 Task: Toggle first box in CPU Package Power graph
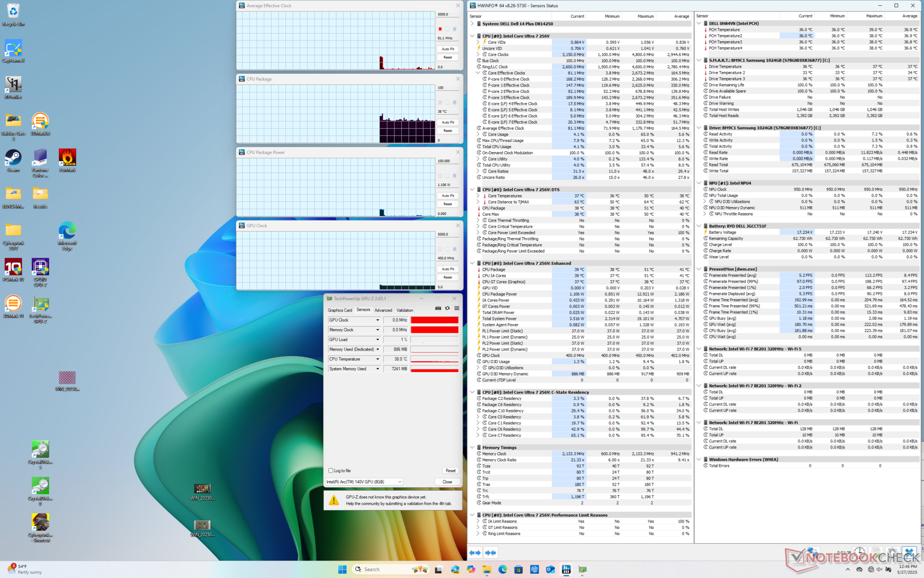click(x=440, y=176)
